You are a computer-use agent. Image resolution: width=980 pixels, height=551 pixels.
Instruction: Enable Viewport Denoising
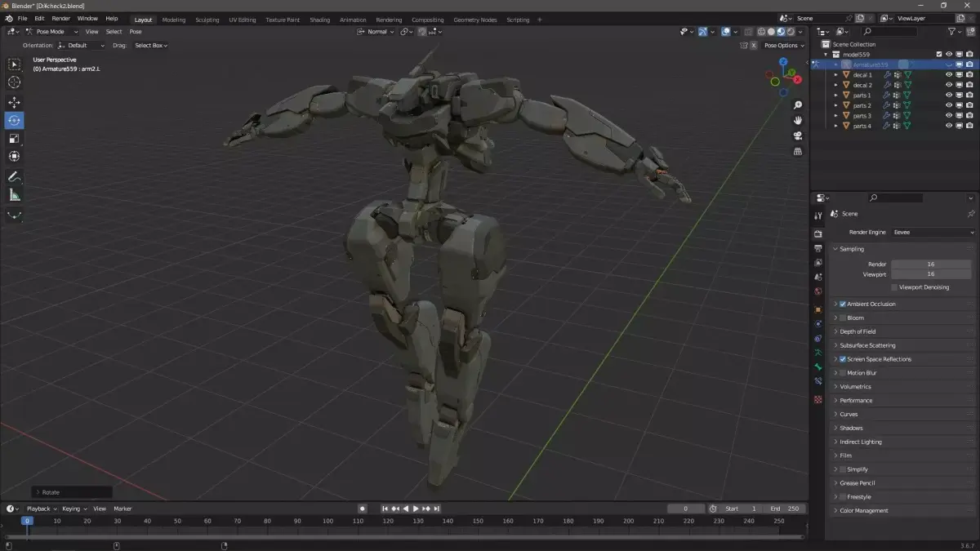pyautogui.click(x=894, y=287)
